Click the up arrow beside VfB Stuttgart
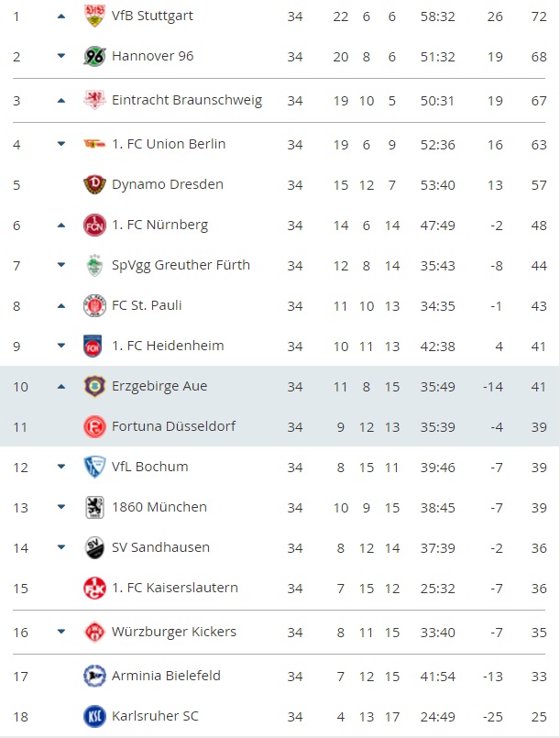Screen dimensions: 560x738 tap(61, 17)
